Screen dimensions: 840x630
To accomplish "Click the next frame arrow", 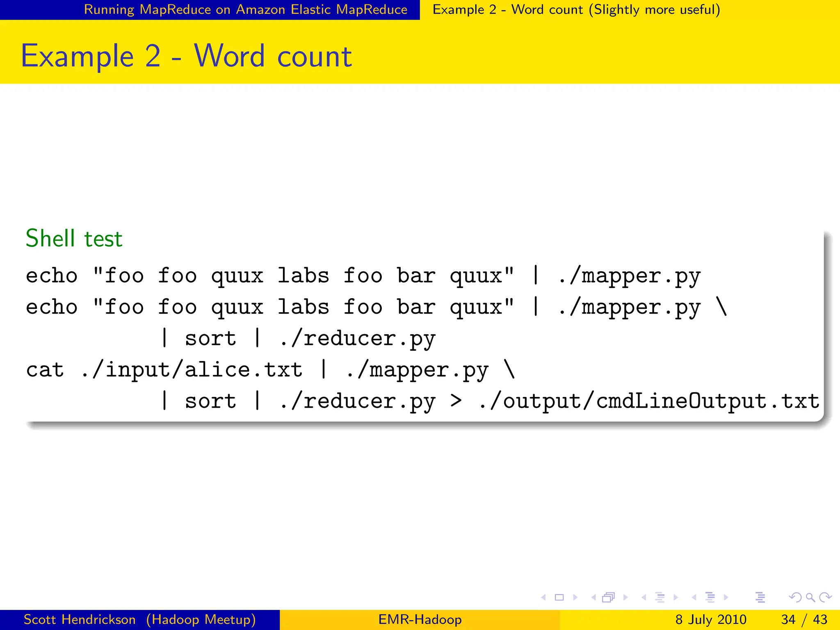I will [x=625, y=598].
